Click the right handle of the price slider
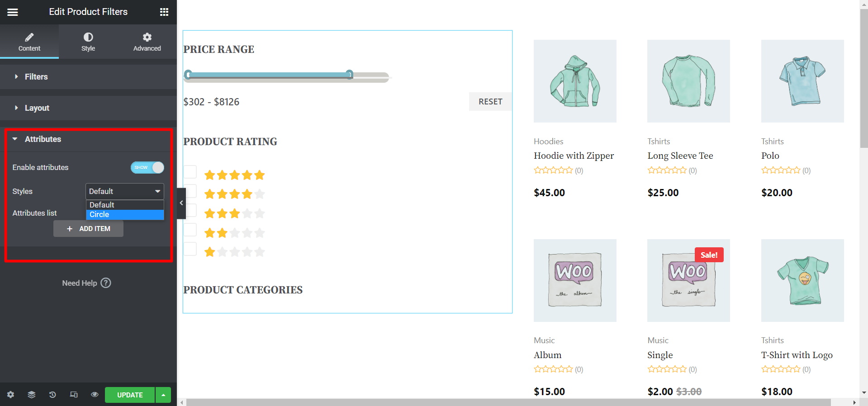The image size is (868, 406). tap(350, 75)
